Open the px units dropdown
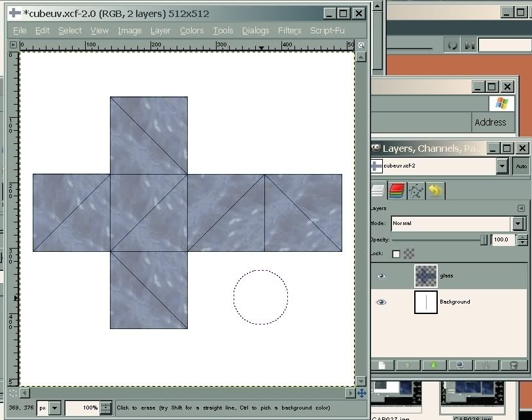The height and width of the screenshot is (420, 532). pyautogui.click(x=55, y=408)
